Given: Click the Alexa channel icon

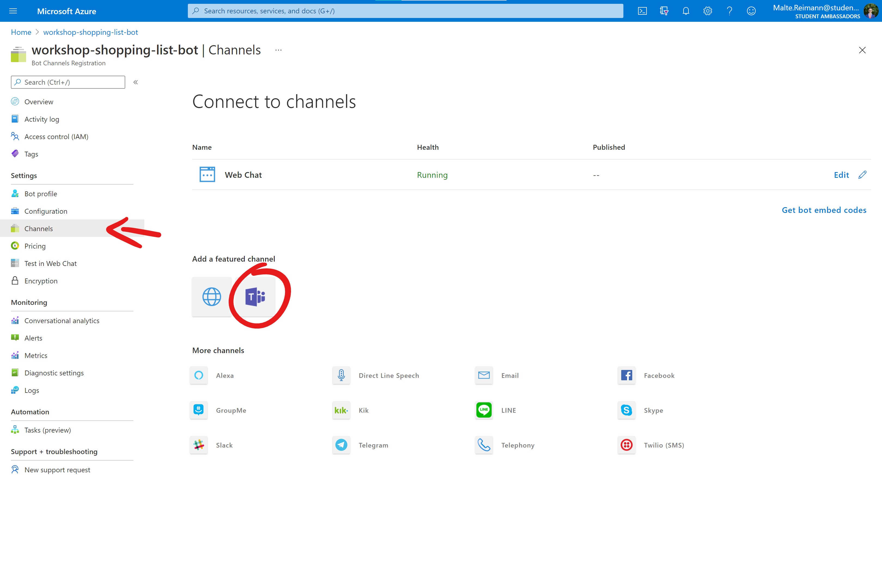Looking at the screenshot, I should 200,375.
